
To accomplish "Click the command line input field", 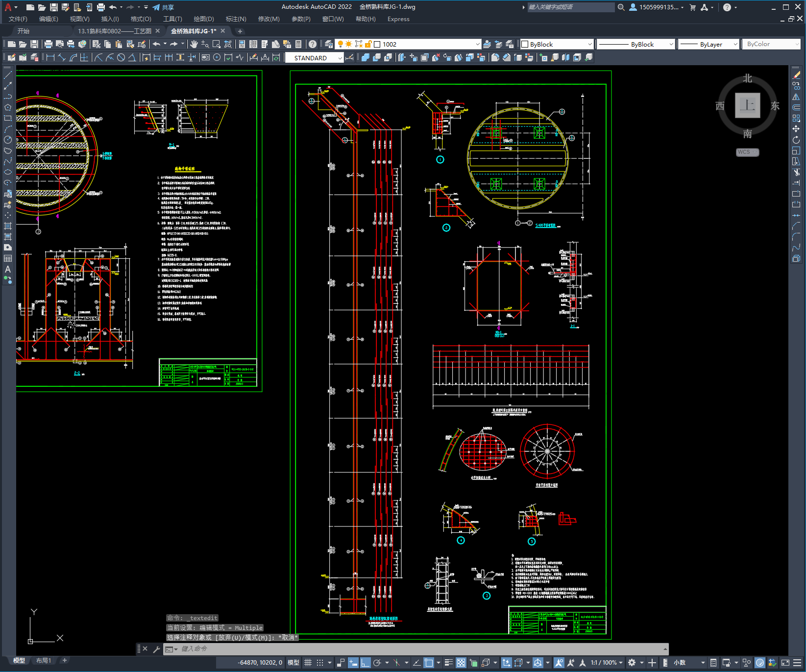I will pyautogui.click(x=419, y=649).
